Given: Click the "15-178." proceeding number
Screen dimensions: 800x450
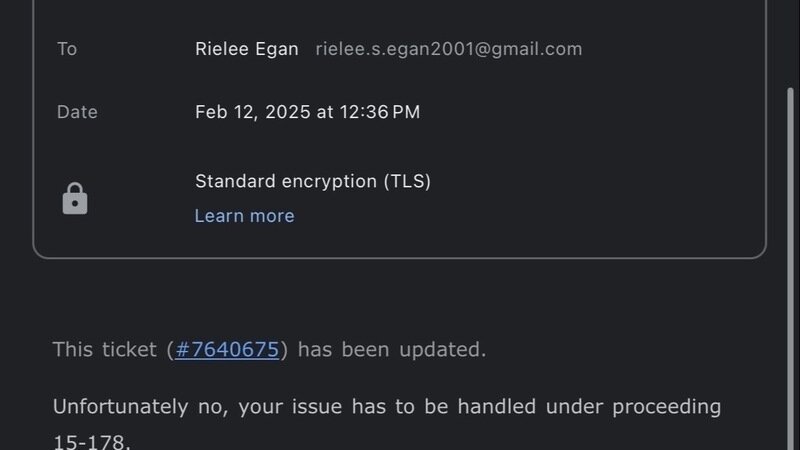Looking at the screenshot, I should pos(91,441).
